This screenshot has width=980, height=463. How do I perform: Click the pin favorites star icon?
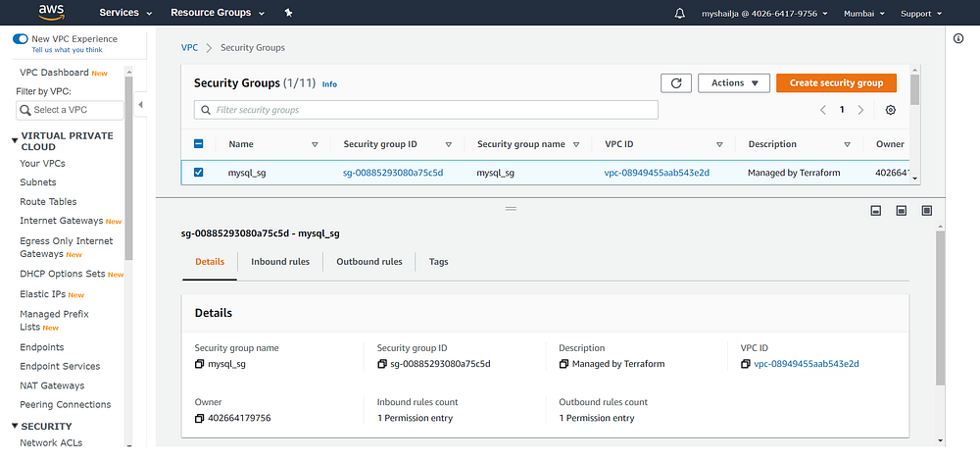[288, 14]
